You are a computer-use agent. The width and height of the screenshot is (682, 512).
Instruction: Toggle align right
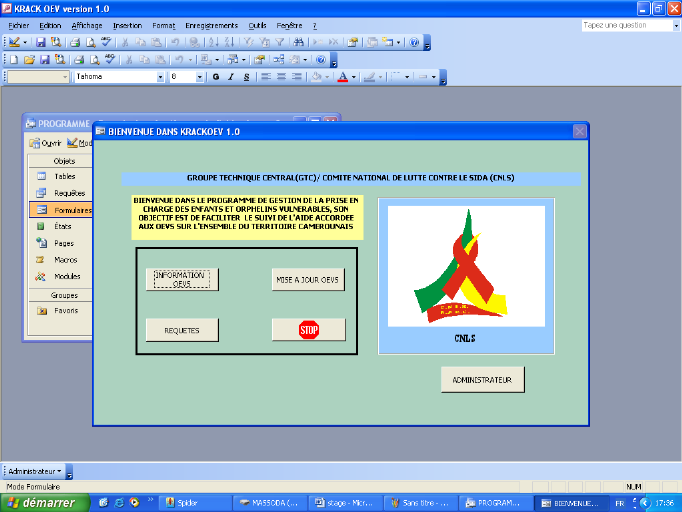click(x=297, y=77)
